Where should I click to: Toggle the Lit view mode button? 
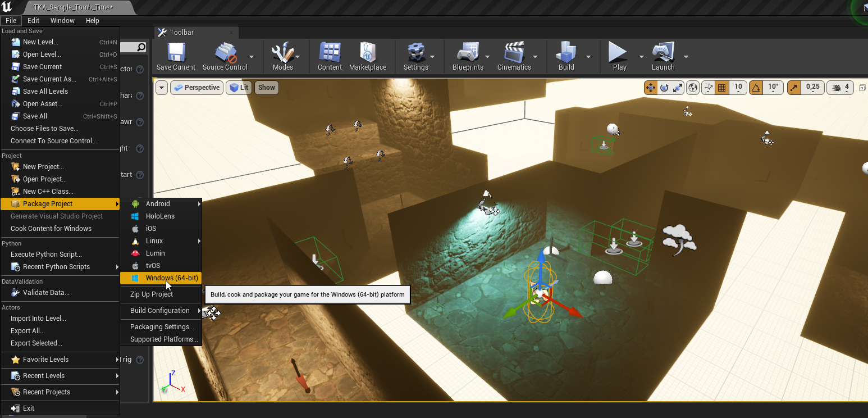[x=239, y=88]
